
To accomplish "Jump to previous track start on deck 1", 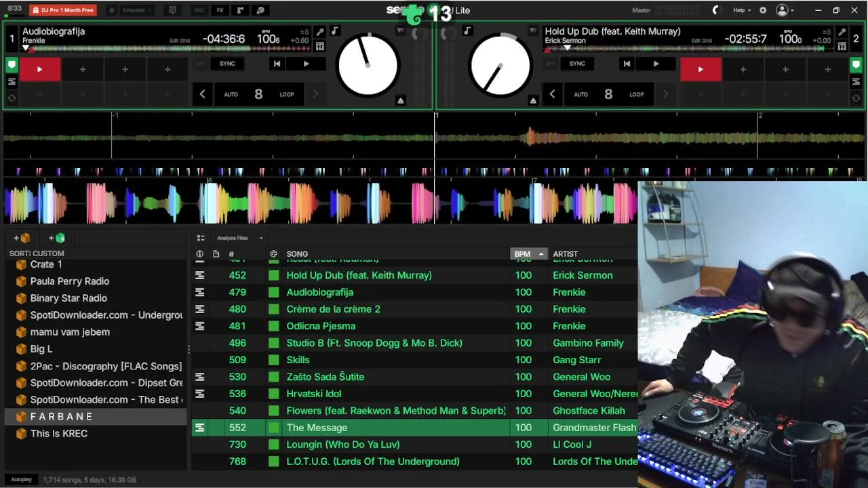I will click(277, 64).
